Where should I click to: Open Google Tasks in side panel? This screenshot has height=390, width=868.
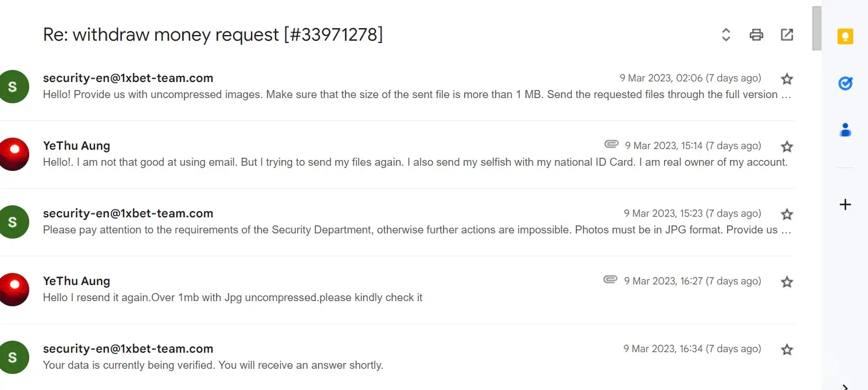click(x=845, y=84)
